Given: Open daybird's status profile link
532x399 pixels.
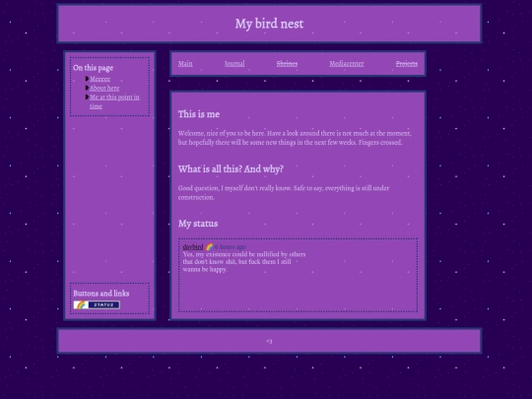Looking at the screenshot, I should tap(193, 246).
